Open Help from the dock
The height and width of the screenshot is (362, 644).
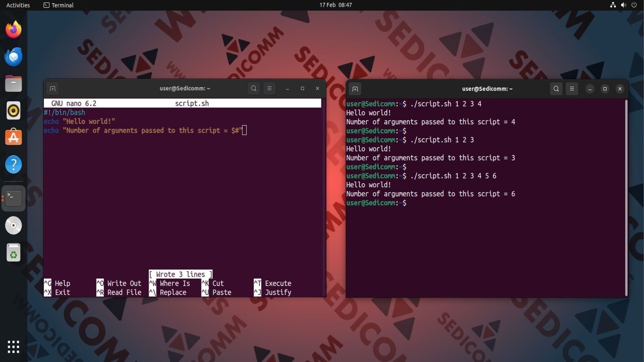[x=13, y=165]
